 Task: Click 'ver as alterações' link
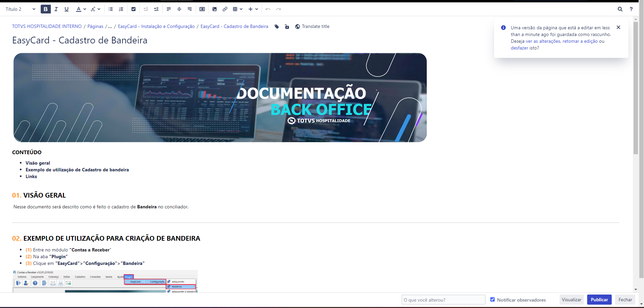pyautogui.click(x=543, y=41)
